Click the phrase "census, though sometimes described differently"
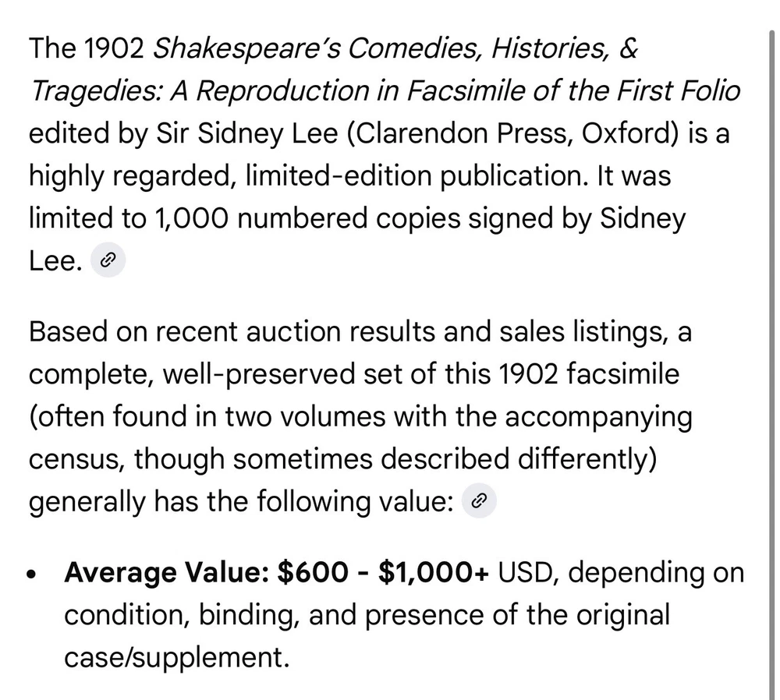780x700 pixels. tap(337, 459)
